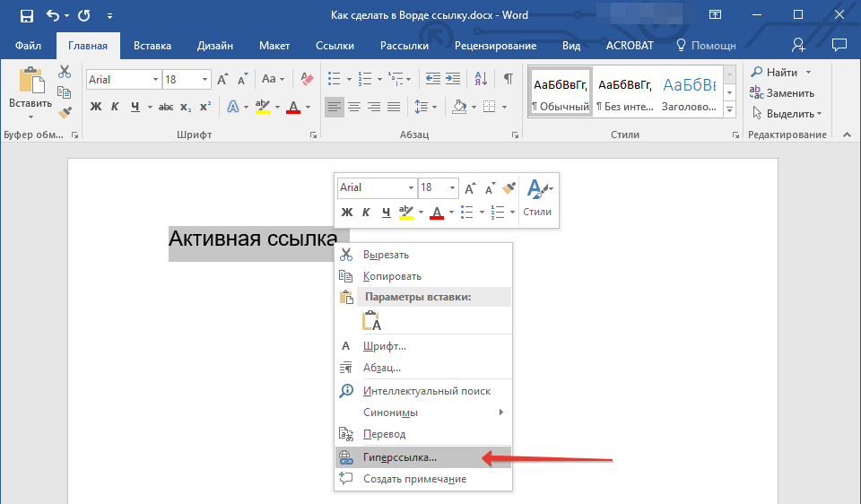The image size is (861, 504).
Task: Choose Гиперссылка... from context menu
Action: (x=400, y=457)
